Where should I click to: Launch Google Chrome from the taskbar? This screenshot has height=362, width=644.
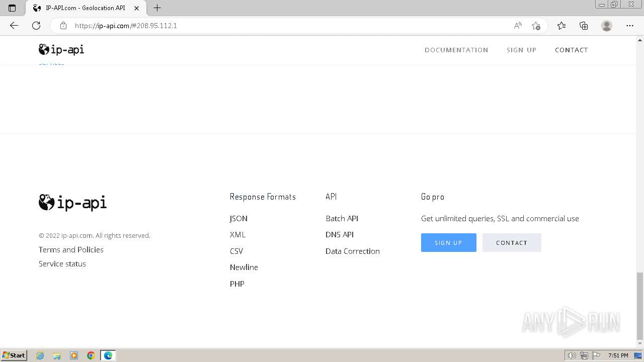[91, 355]
